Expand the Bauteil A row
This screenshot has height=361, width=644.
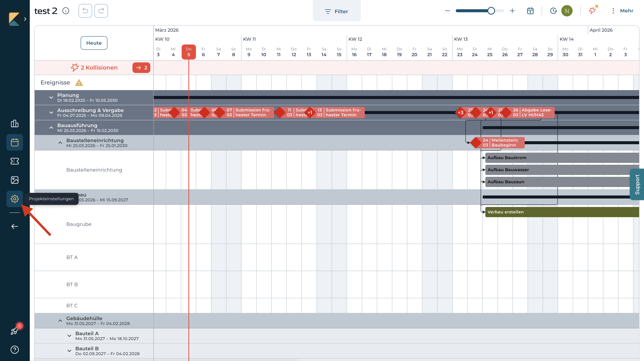(x=69, y=336)
